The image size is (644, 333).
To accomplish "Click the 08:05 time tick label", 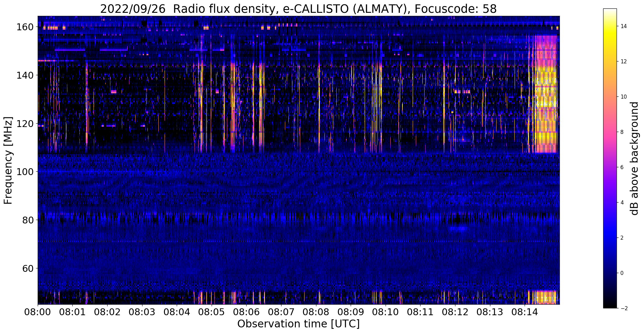I will click(212, 312).
